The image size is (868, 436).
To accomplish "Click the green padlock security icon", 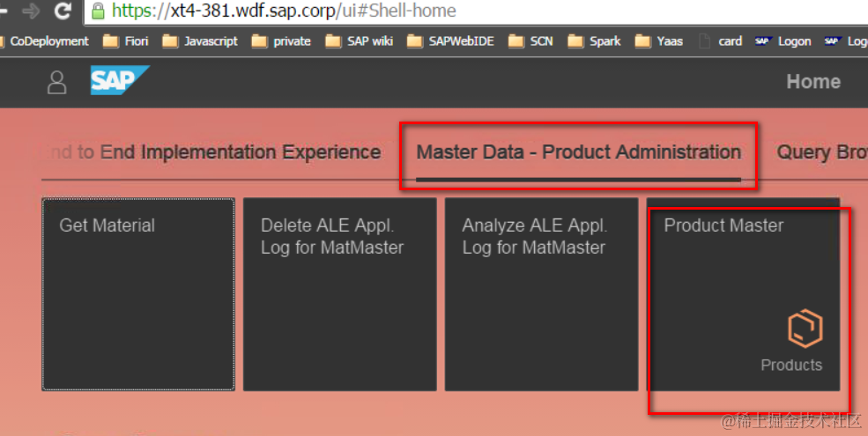I will [98, 11].
